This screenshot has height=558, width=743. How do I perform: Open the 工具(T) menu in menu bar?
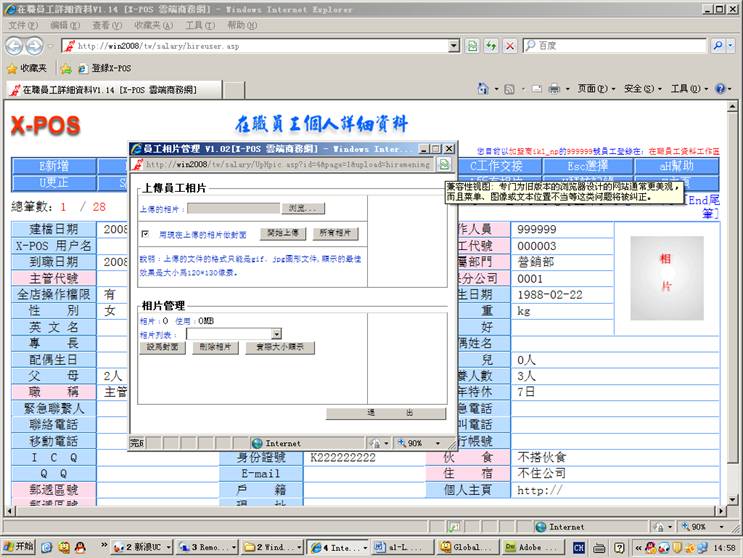(x=199, y=25)
